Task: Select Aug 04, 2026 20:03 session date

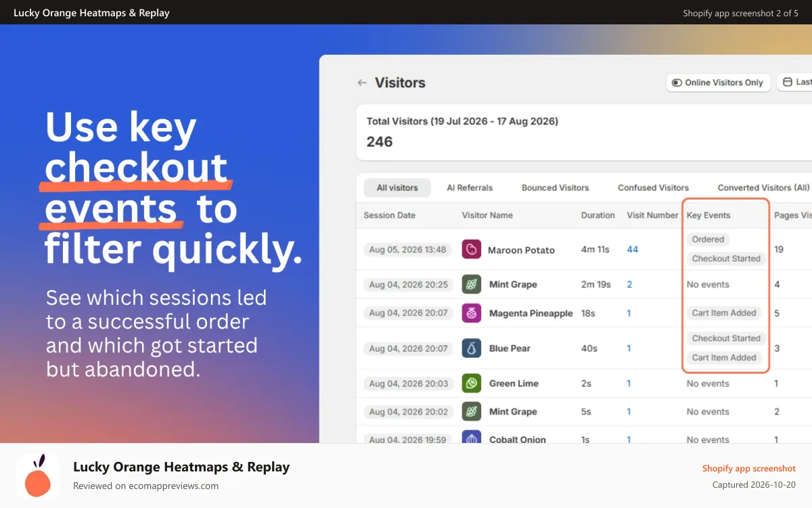Action: coord(408,383)
